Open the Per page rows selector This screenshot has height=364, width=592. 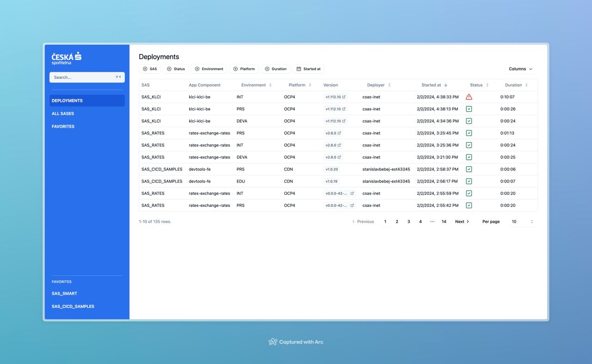522,222
